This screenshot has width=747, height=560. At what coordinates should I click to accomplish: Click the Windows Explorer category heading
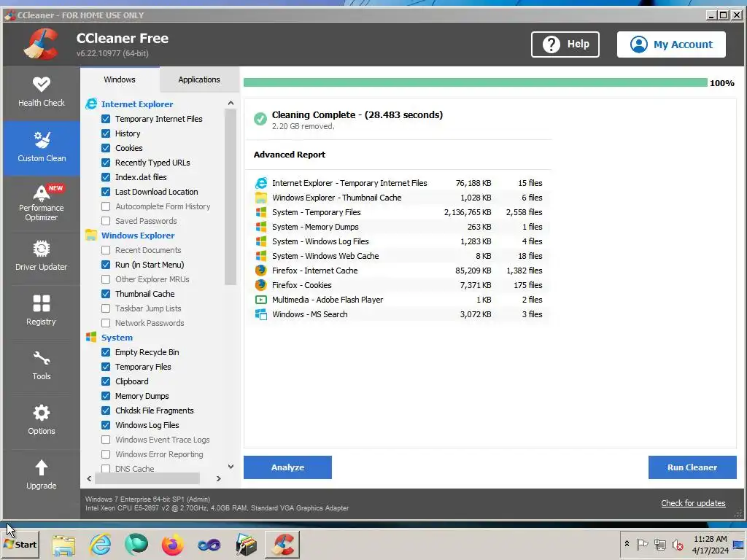tap(138, 236)
